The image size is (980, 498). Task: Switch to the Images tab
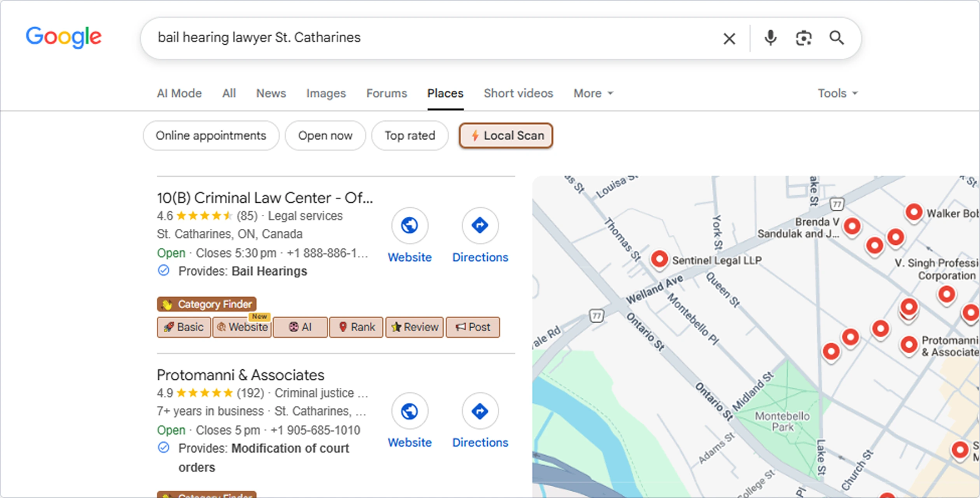(326, 93)
